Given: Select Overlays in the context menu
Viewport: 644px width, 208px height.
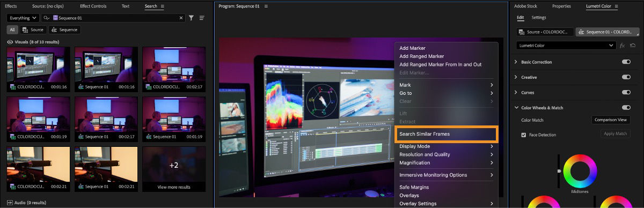Looking at the screenshot, I should point(446,195).
